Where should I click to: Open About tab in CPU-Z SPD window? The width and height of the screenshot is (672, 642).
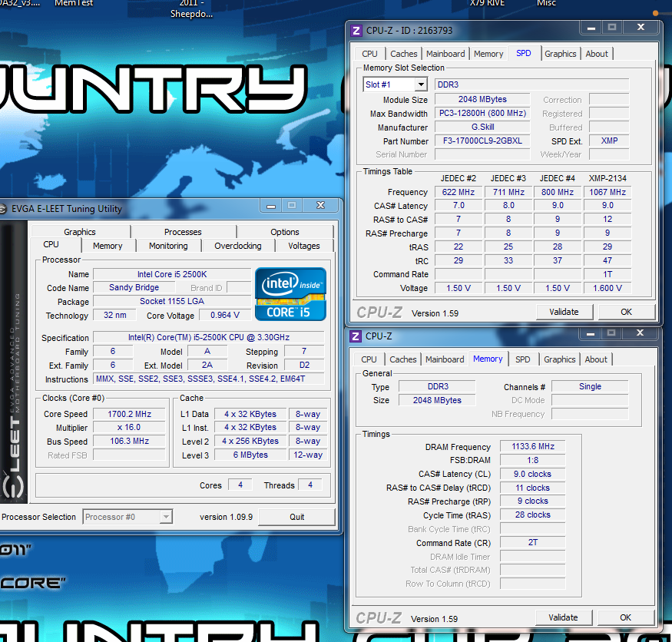(x=597, y=54)
